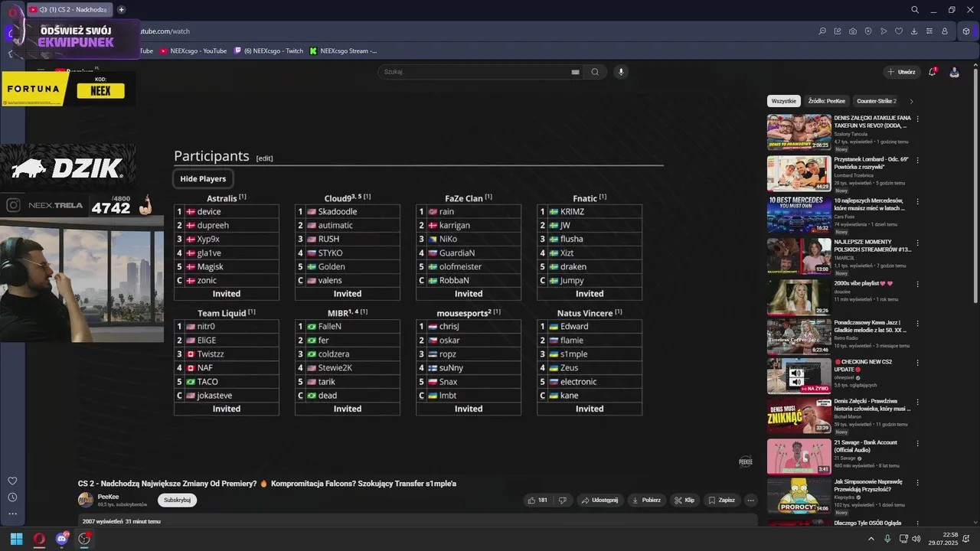Click the taskbar volume speaker icon
Screen dimensions: 980x551
[916, 539]
